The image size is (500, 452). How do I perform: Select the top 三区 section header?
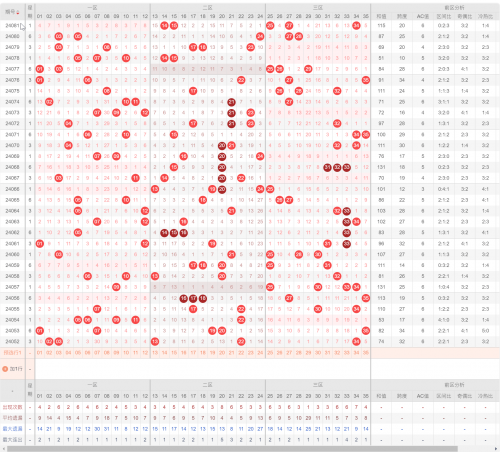click(318, 7)
